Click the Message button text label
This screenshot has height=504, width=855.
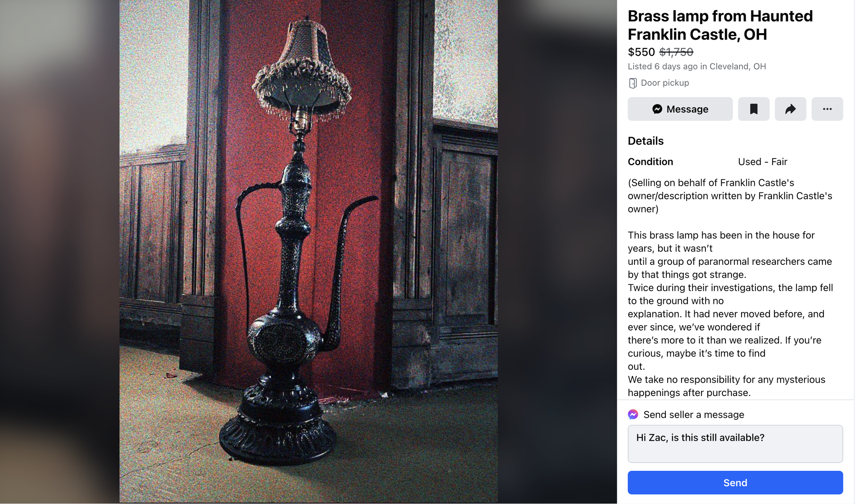[687, 109]
